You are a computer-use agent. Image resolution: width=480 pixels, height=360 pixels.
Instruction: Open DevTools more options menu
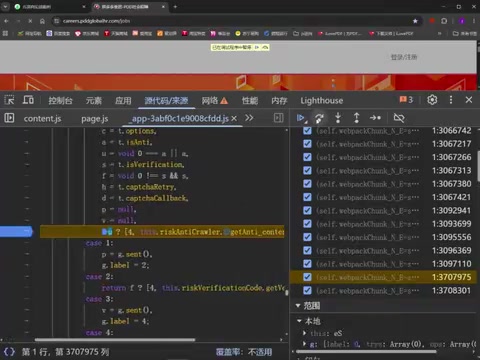click(x=451, y=100)
